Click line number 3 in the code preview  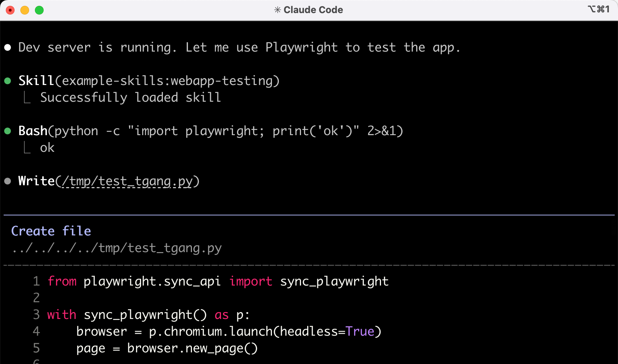[36, 315]
